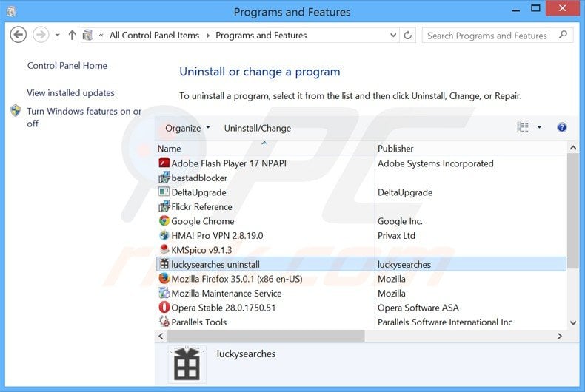Click the HMA! Pro VPN icon
Screen dimensions: 585x392
pyautogui.click(x=164, y=235)
